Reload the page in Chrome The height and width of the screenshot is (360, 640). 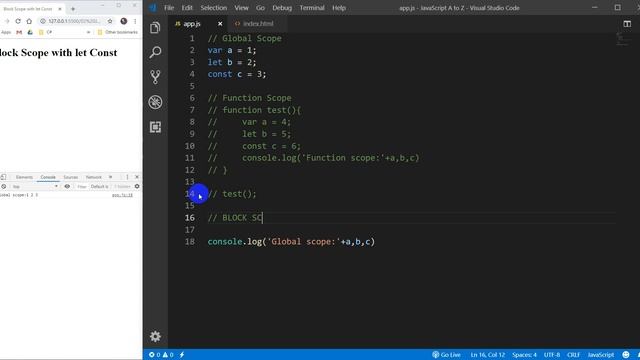[x=18, y=21]
